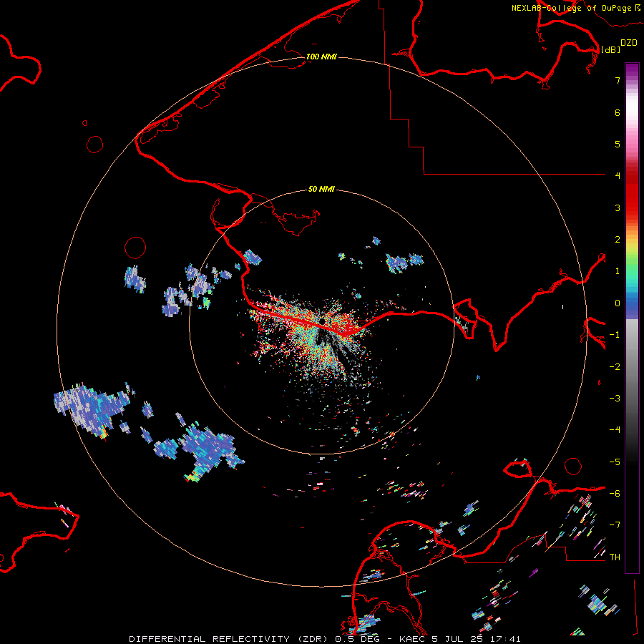This screenshot has height=644, width=644.
Task: Click the 3 value on color scale
Action: point(618,208)
